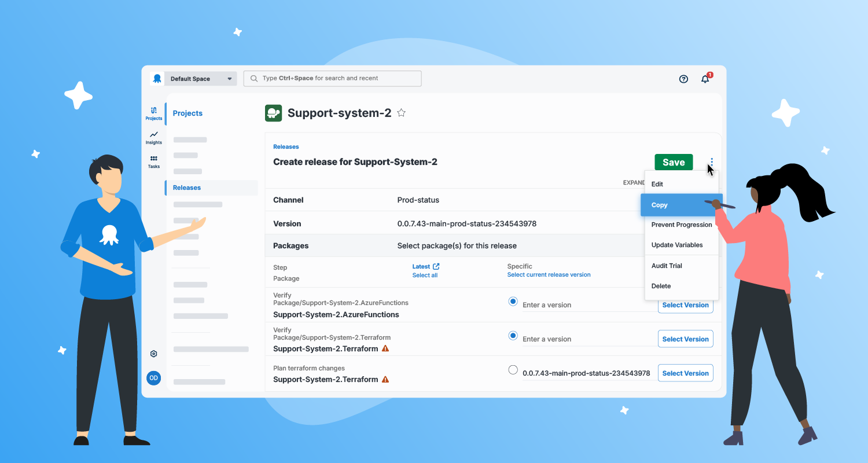Go to Projects in the sidebar
The height and width of the screenshot is (463, 868).
click(x=154, y=113)
